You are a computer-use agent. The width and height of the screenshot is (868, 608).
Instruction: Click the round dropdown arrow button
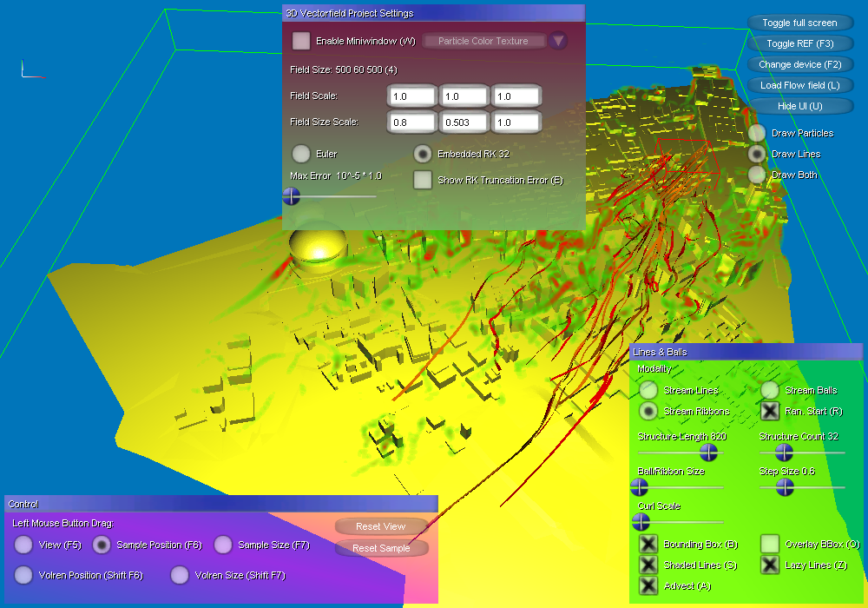point(558,41)
